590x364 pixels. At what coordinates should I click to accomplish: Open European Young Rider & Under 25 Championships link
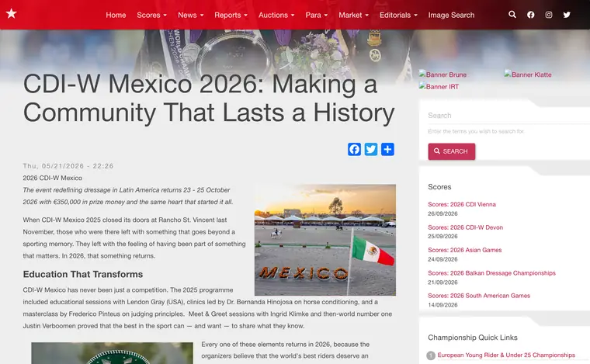point(506,355)
